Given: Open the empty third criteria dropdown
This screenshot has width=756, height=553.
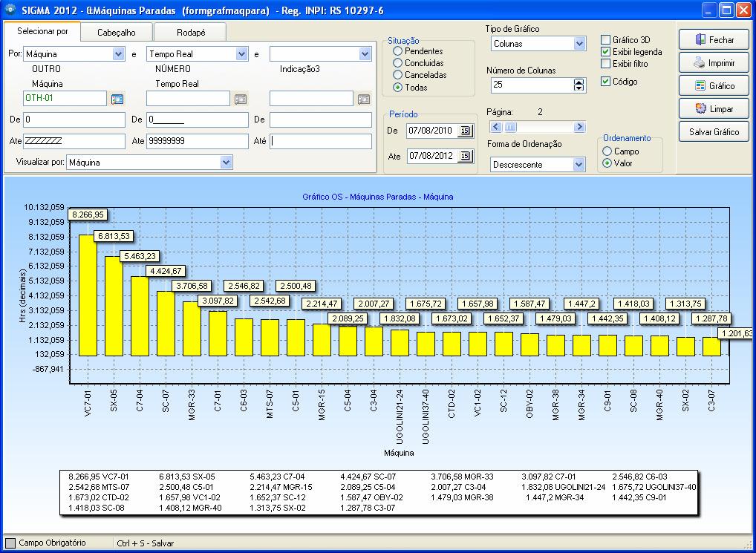Looking at the screenshot, I should [365, 54].
